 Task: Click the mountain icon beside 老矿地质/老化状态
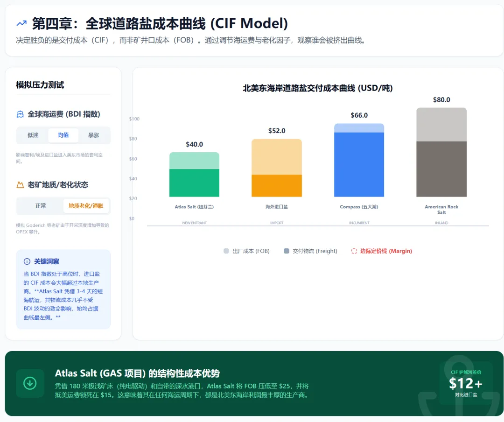click(x=20, y=185)
